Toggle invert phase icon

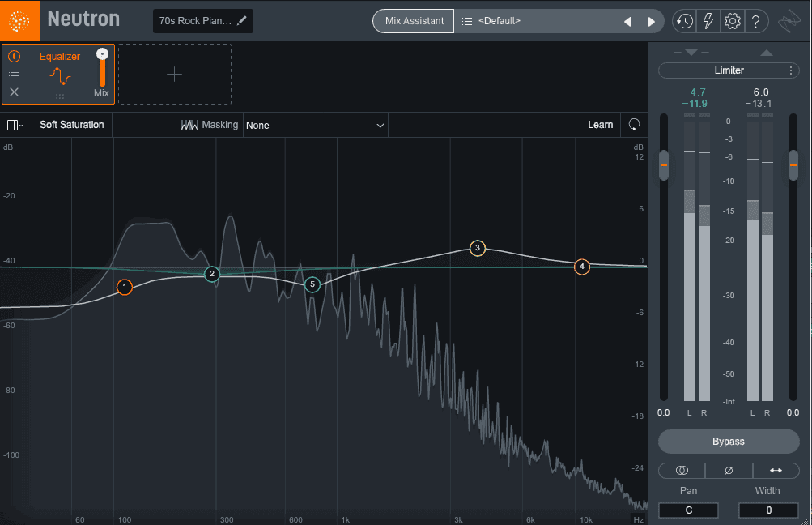point(729,471)
